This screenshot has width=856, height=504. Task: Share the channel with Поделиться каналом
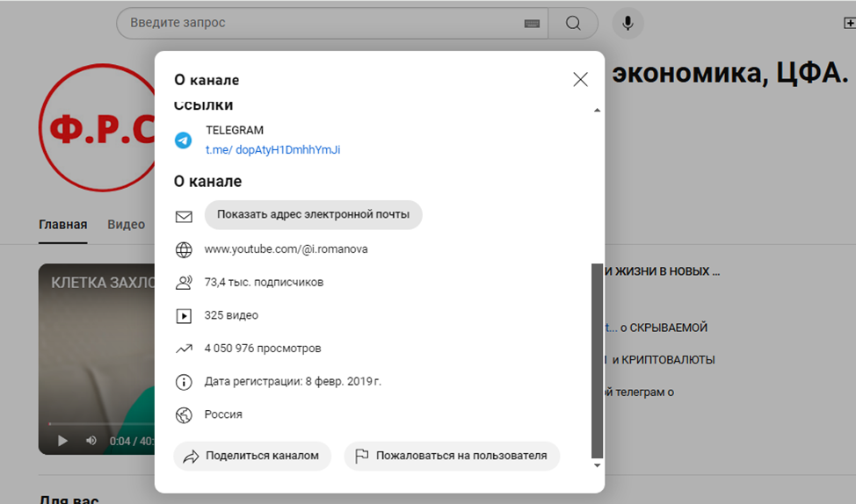pos(252,456)
